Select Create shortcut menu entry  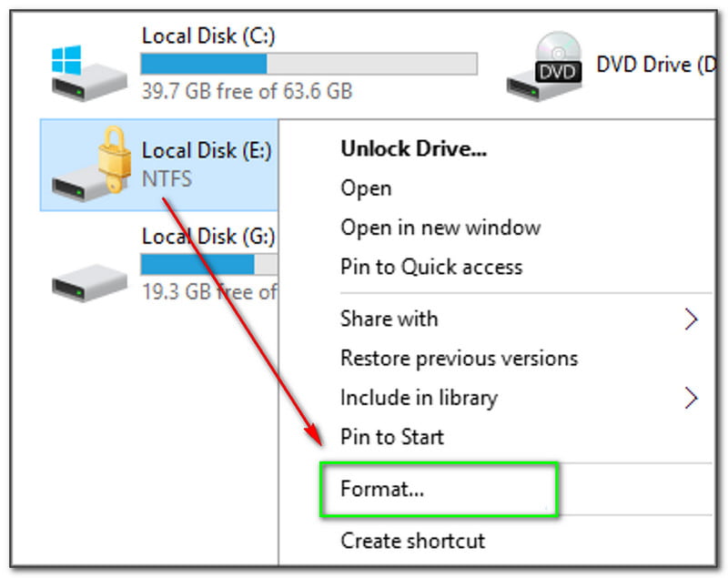[413, 540]
